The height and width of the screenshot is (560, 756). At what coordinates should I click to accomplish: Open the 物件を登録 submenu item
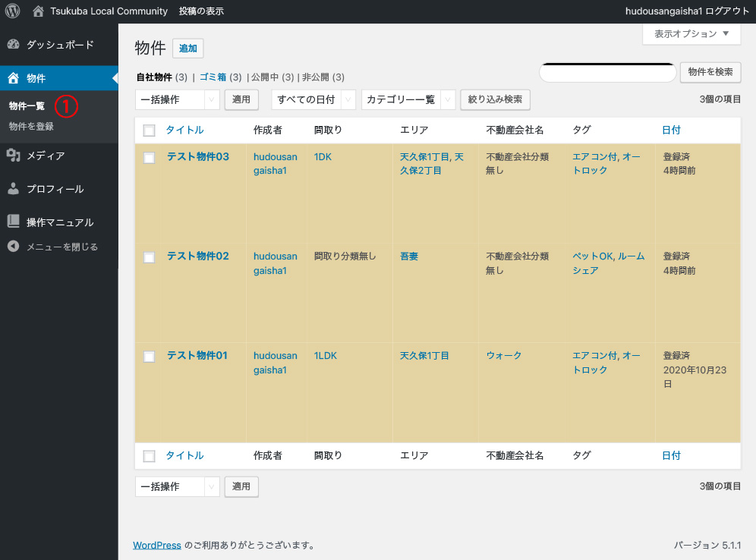tap(31, 127)
